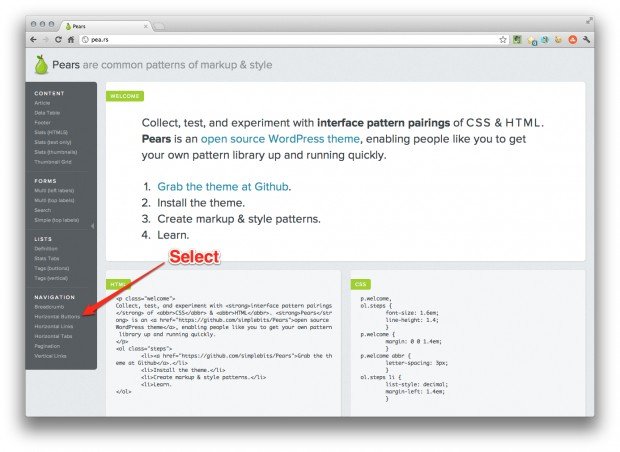Click the LISTS section heading
This screenshot has width=620, height=452.
43,239
